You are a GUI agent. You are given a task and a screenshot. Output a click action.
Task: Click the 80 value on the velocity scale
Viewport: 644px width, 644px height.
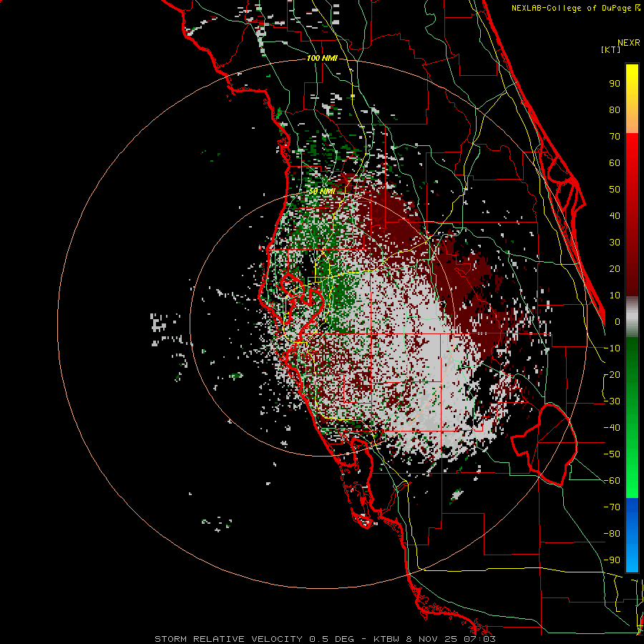tap(615, 110)
